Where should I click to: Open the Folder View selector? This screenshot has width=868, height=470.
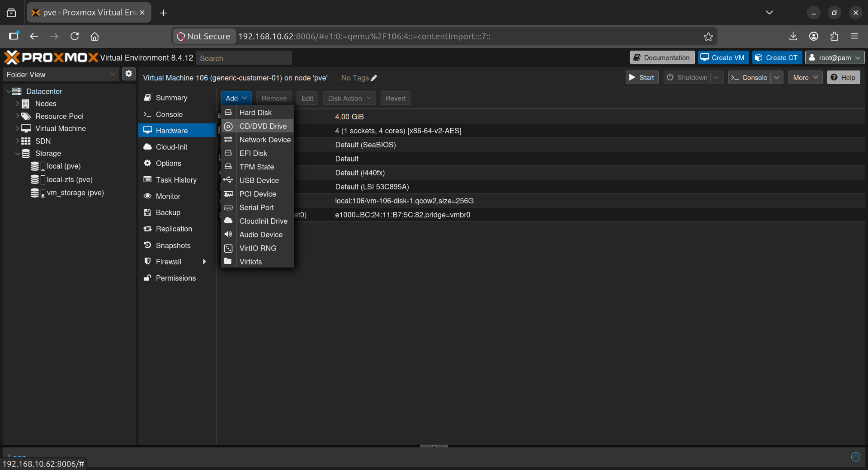tap(61, 75)
